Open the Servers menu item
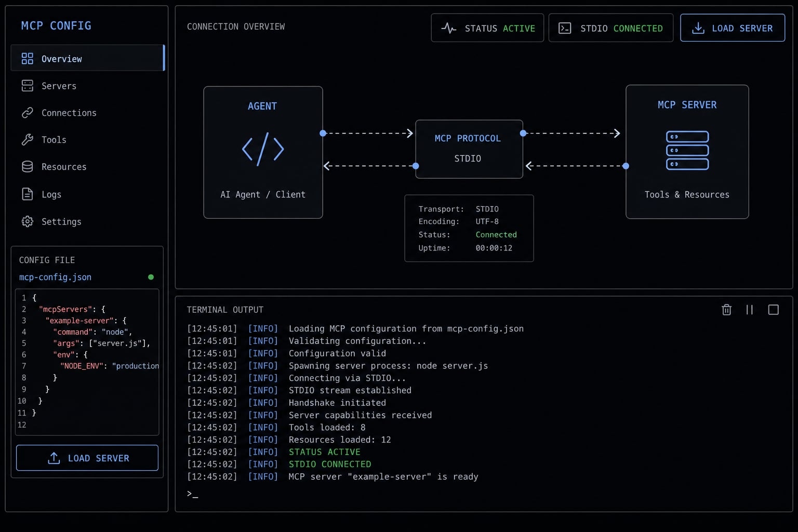The image size is (798, 532). click(88, 86)
